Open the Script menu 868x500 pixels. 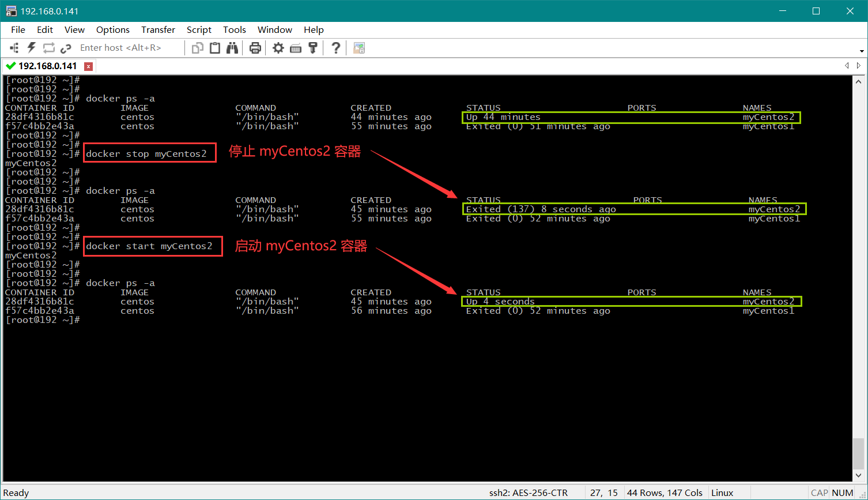click(199, 29)
